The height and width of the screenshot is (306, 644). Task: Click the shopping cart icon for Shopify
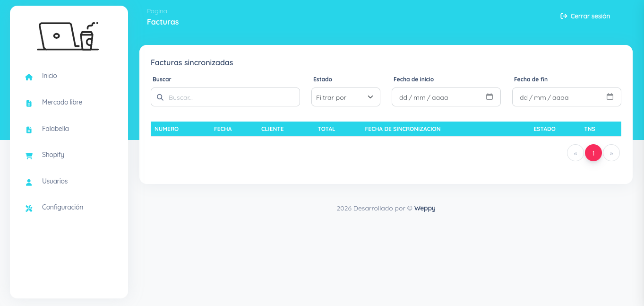[29, 156]
